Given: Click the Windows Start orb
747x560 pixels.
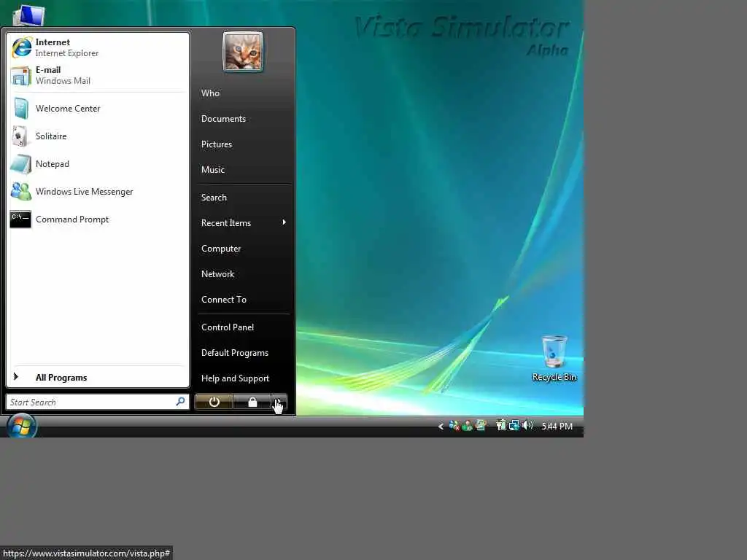Looking at the screenshot, I should [x=21, y=425].
